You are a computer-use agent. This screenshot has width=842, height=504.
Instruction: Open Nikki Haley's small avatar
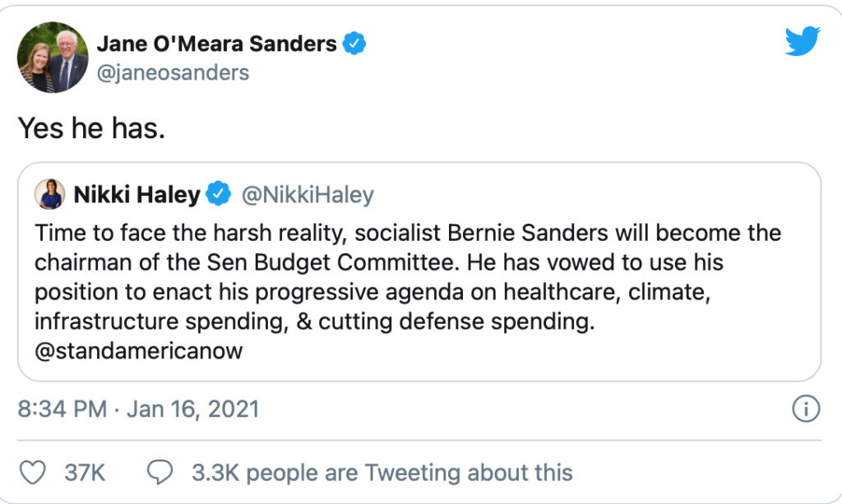coord(49,194)
